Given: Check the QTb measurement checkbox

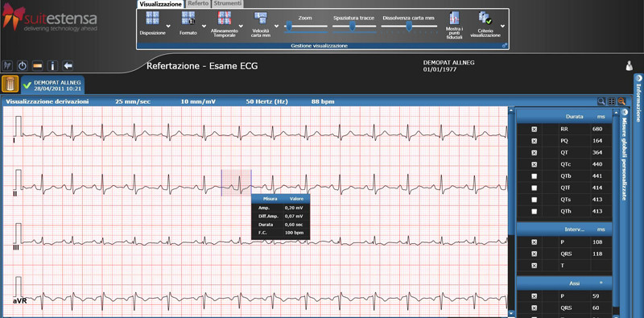Looking at the screenshot, I should 534,176.
